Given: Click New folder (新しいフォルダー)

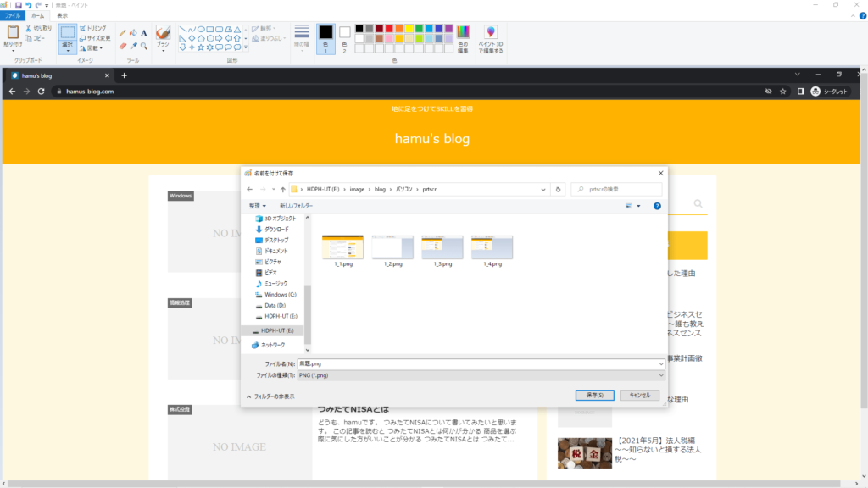Looking at the screenshot, I should 296,206.
